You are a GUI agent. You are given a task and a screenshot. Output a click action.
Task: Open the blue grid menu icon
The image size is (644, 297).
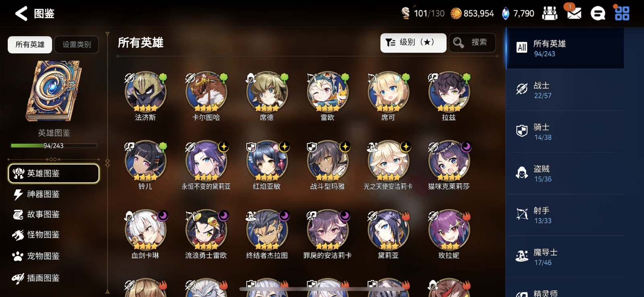622,13
